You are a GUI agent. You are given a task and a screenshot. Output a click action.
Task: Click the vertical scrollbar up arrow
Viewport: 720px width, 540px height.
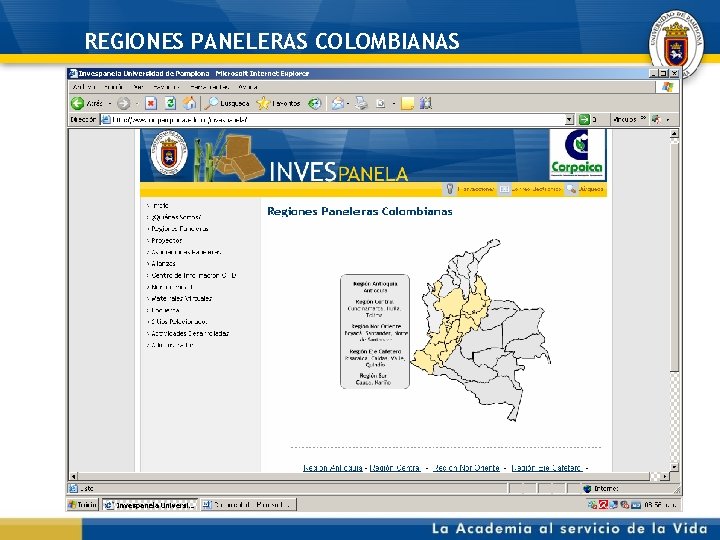(x=674, y=134)
